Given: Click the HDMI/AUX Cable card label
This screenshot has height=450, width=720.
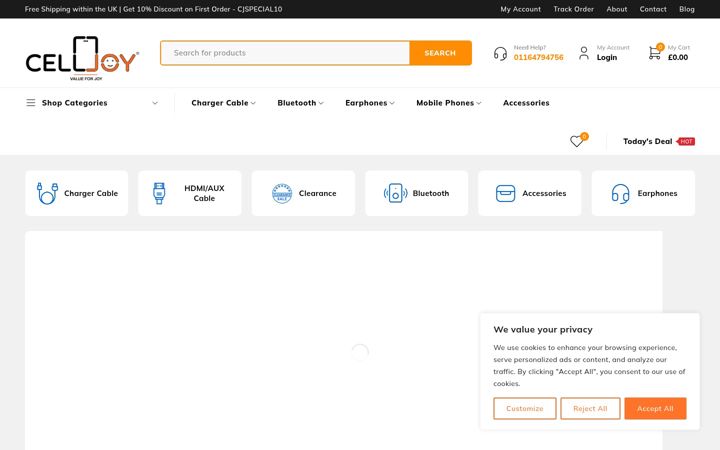Looking at the screenshot, I should point(204,193).
